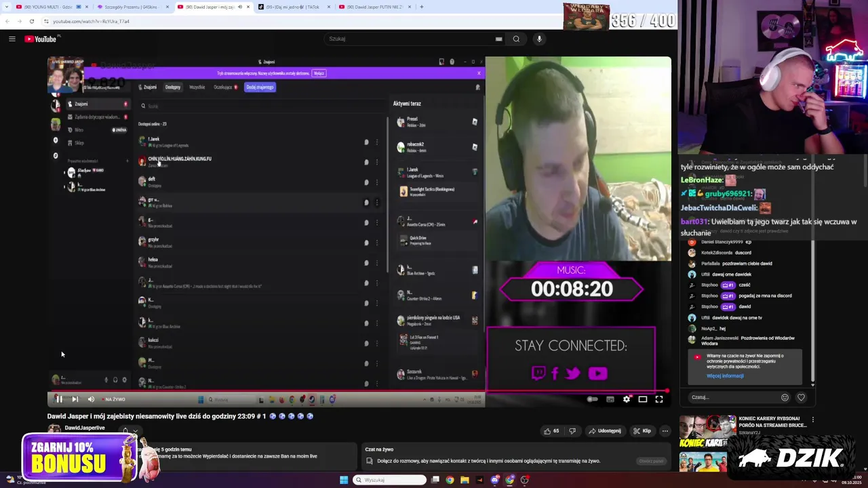The width and height of the screenshot is (868, 488).
Task: Send a heart reaction in live chat
Action: 801,397
